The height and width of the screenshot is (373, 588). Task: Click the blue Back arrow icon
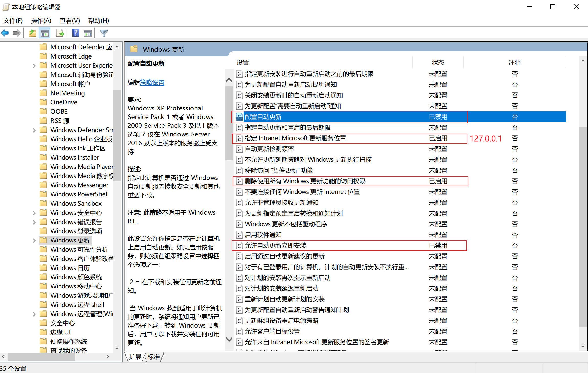pyautogui.click(x=5, y=33)
